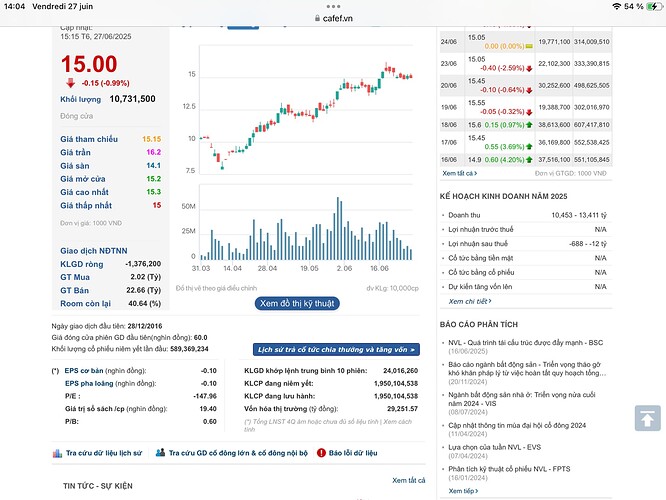Open 'Xem tất cả' beside Tin tức - Sự kiện
666x500 pixels.
click(x=406, y=480)
